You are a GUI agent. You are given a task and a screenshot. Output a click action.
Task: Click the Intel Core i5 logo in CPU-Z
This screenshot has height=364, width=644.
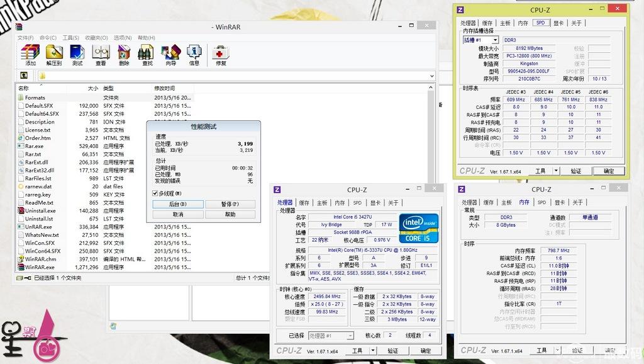[x=418, y=228]
